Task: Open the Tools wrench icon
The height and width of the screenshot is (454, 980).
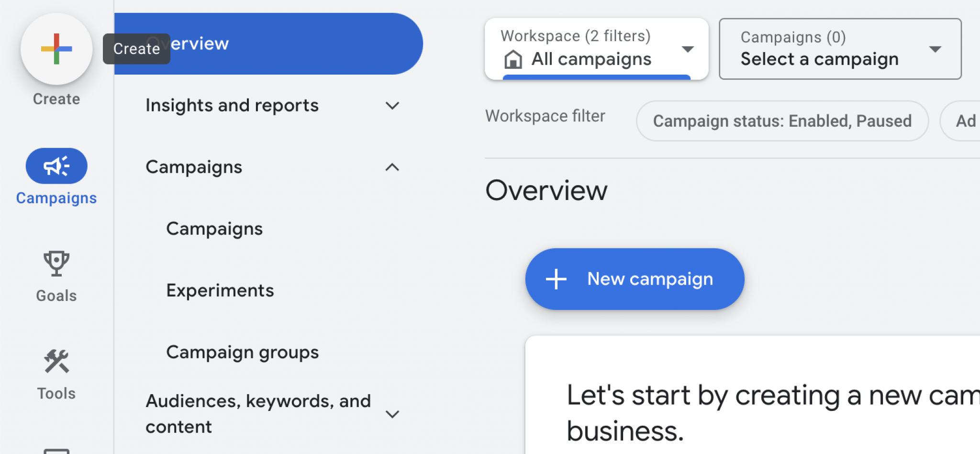Action: pyautogui.click(x=56, y=361)
